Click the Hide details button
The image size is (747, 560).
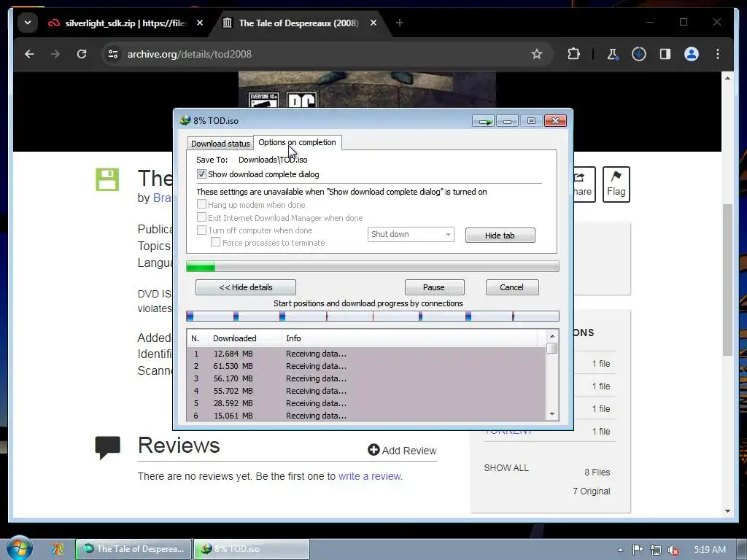click(246, 287)
